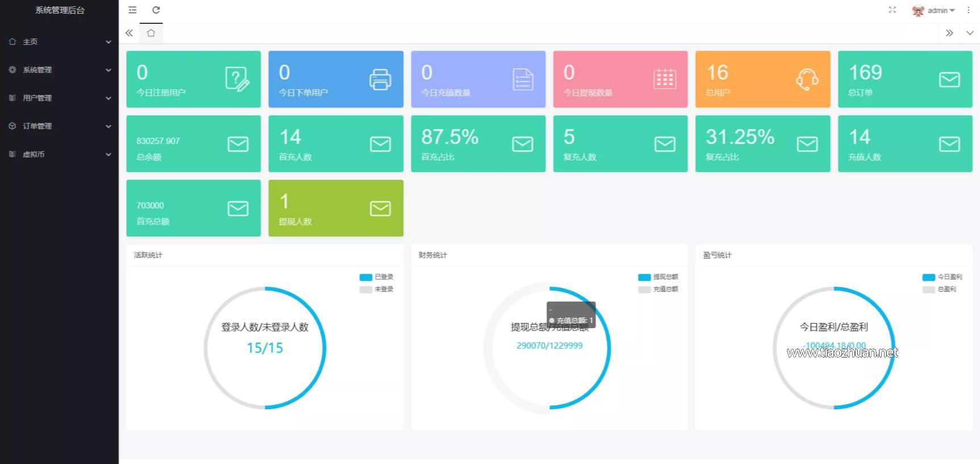Toggle 充值总额 legend in 财务统计 chart
Viewport: 980px width, 464px height.
tap(658, 289)
